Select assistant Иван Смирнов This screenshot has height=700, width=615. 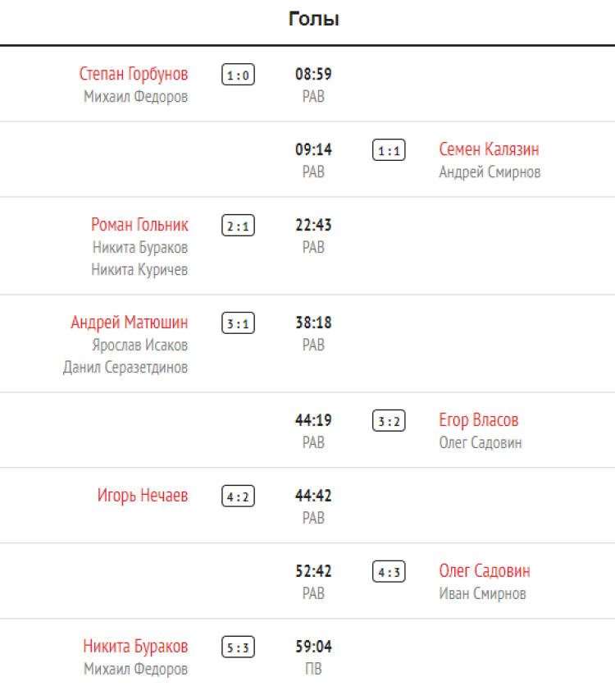point(482,593)
